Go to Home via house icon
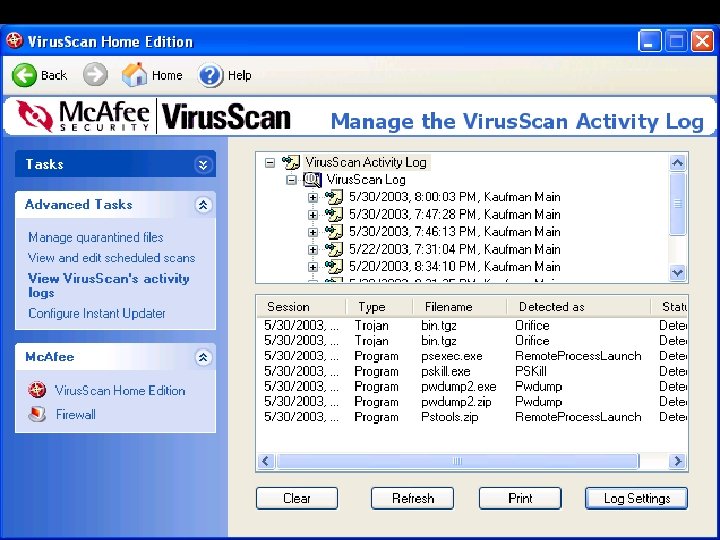Image resolution: width=720 pixels, height=540 pixels. pos(135,74)
